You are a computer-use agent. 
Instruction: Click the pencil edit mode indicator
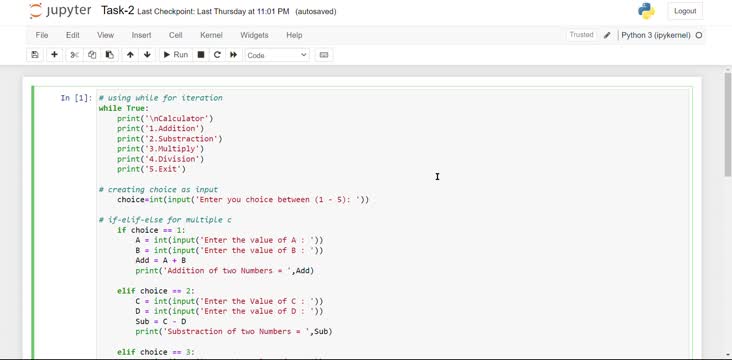(607, 35)
